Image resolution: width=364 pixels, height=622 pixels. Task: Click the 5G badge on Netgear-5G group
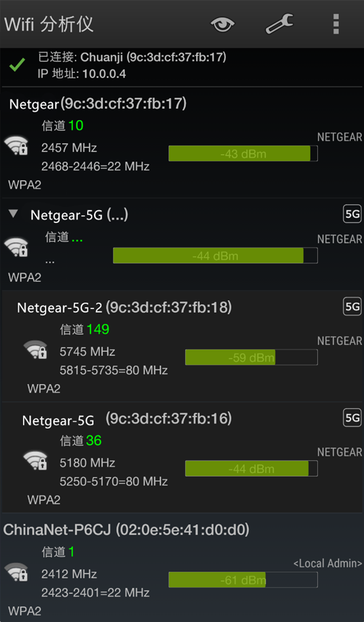tap(352, 214)
